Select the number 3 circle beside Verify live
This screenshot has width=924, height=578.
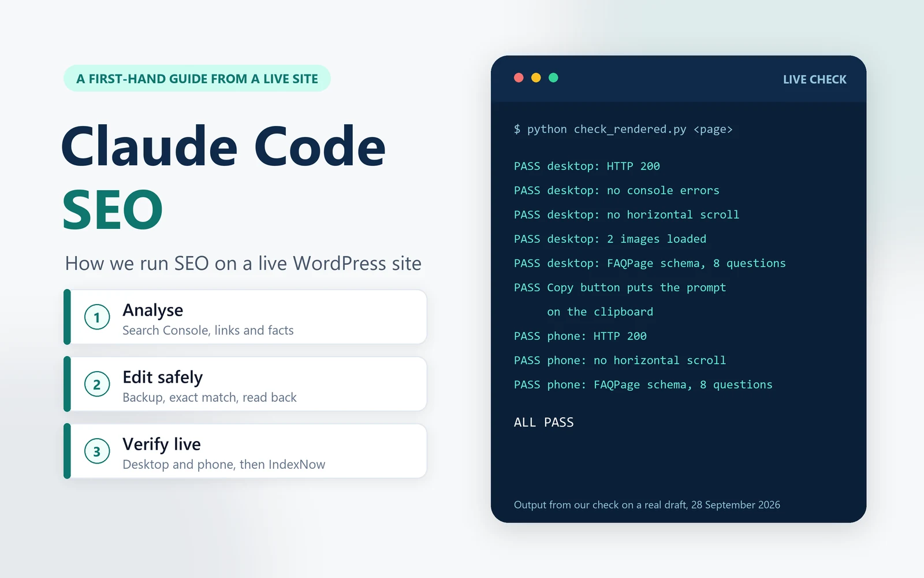coord(97,451)
